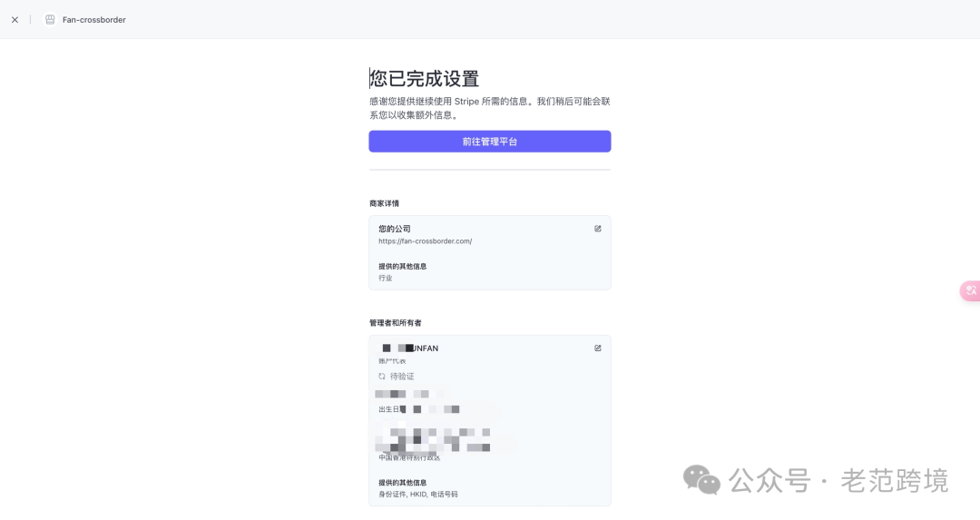The height and width of the screenshot is (520, 980).
Task: Click the 中国香港特别行政区 address line
Action: 409,458
